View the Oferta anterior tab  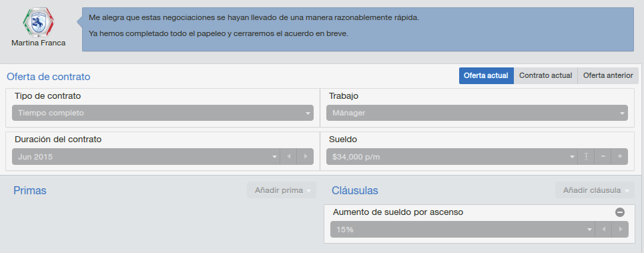coord(608,76)
